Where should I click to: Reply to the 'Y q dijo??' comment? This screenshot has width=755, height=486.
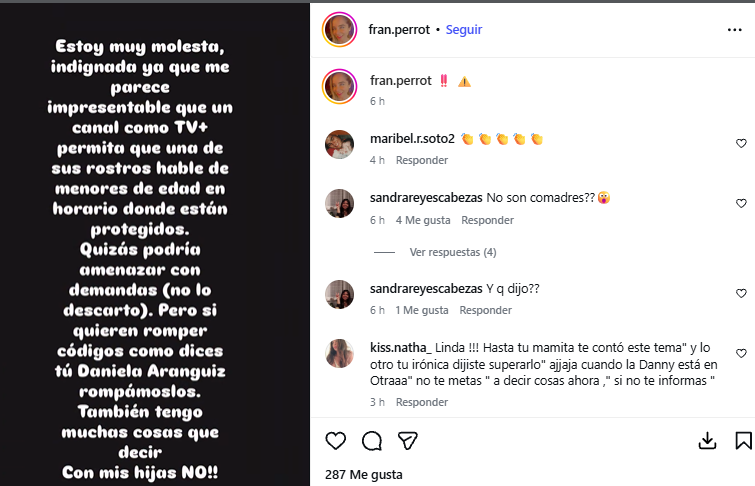tap(485, 310)
